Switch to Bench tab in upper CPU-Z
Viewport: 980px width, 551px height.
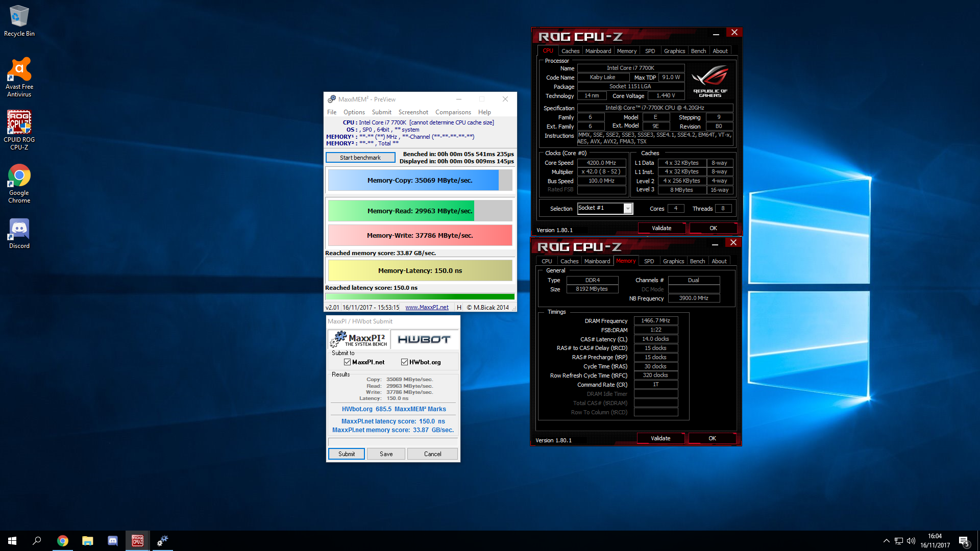[x=698, y=51]
